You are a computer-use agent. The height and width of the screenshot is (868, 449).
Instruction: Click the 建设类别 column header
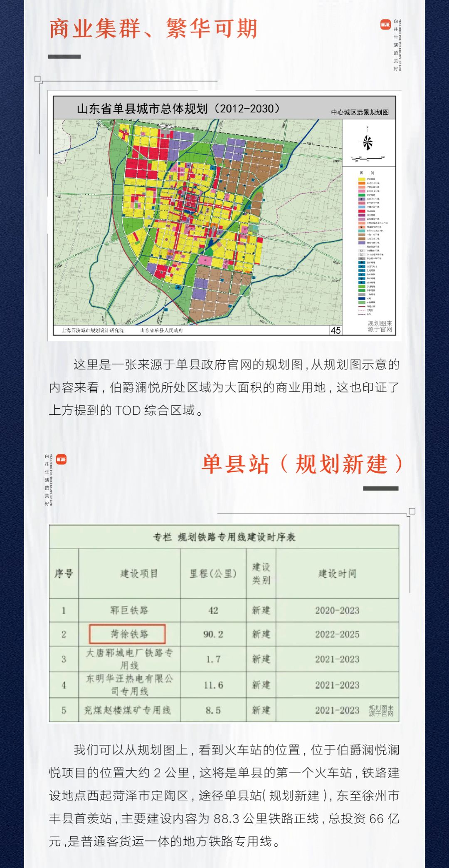pyautogui.click(x=261, y=574)
